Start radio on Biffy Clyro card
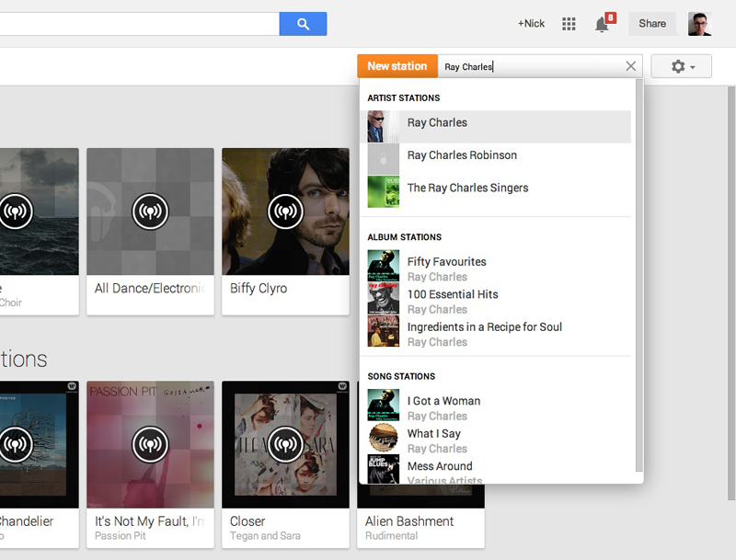The image size is (736, 560). point(285,211)
